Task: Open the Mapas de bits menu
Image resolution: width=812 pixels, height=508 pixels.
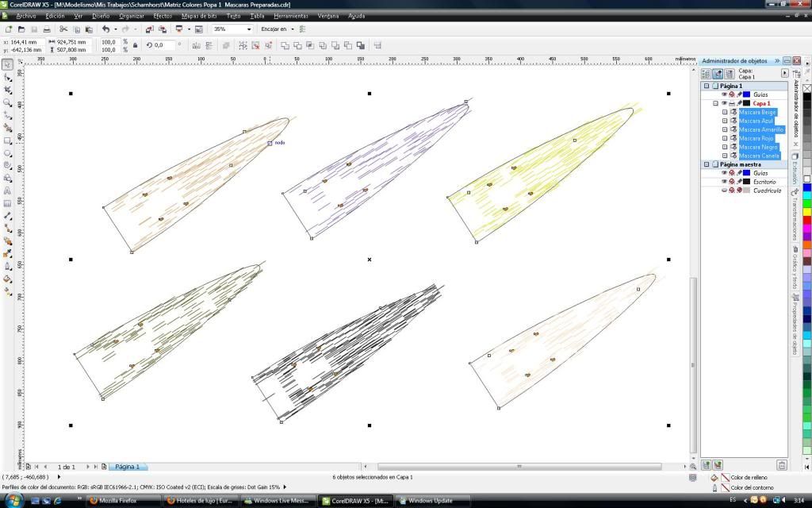Action: tap(199, 16)
